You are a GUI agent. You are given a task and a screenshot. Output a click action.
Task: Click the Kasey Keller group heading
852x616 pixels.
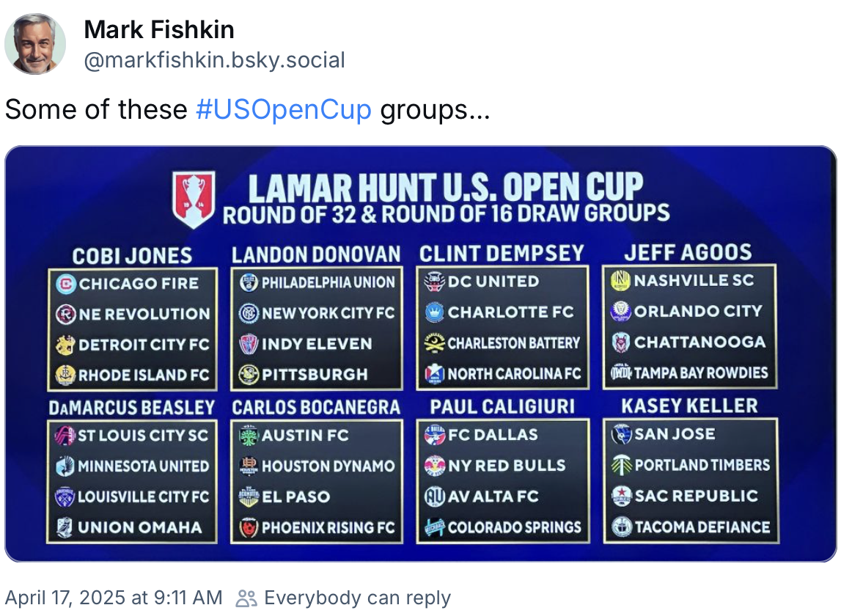click(x=689, y=406)
